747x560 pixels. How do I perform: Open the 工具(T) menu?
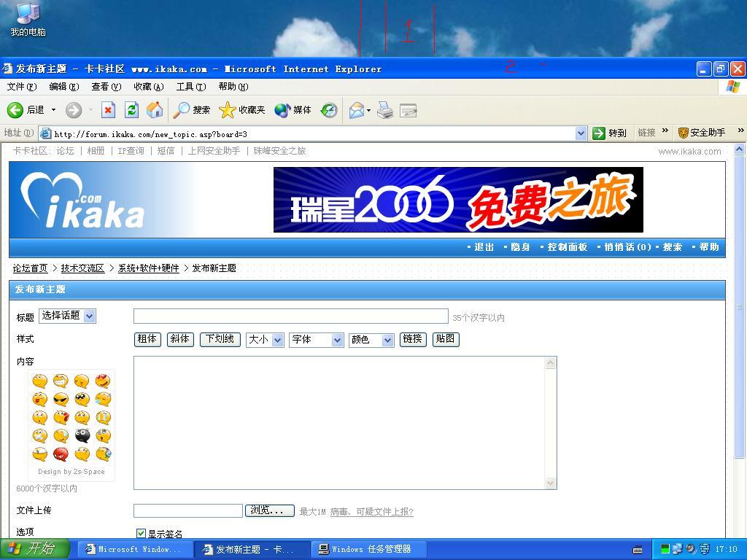point(191,87)
